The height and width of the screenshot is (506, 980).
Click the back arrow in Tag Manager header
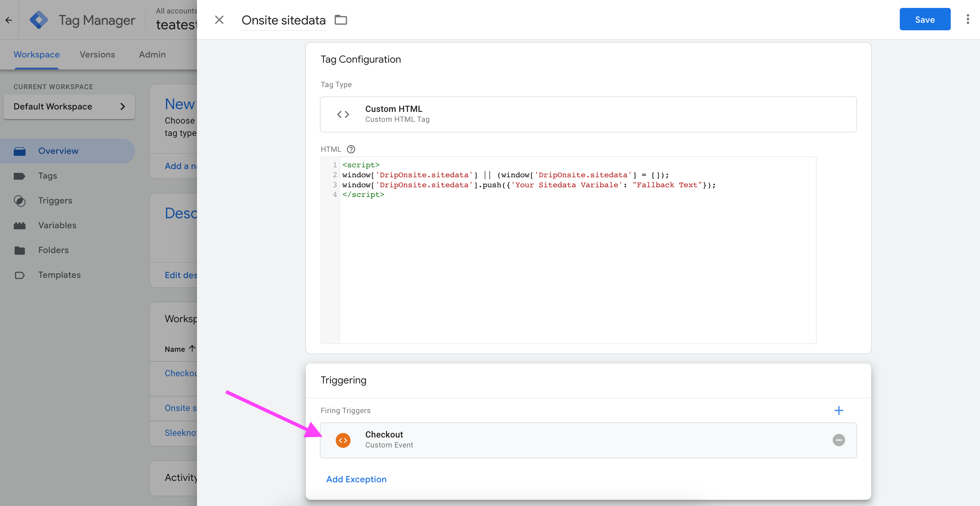coord(9,20)
